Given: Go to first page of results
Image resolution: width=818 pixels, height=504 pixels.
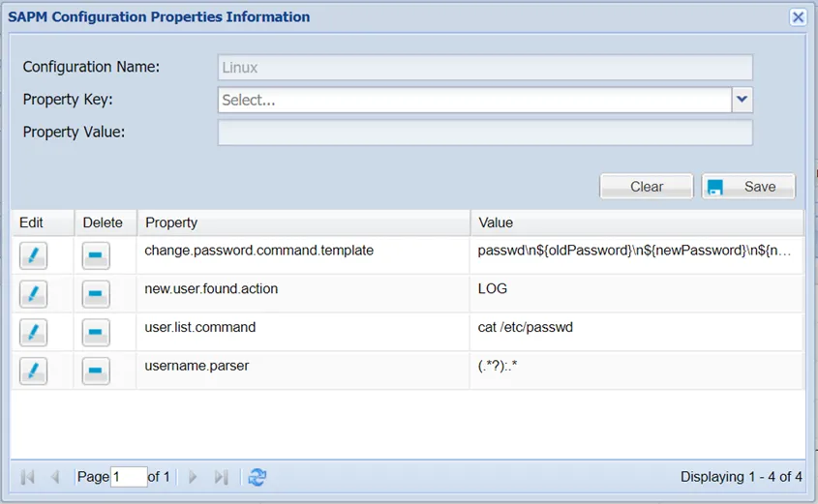Looking at the screenshot, I should [x=28, y=476].
